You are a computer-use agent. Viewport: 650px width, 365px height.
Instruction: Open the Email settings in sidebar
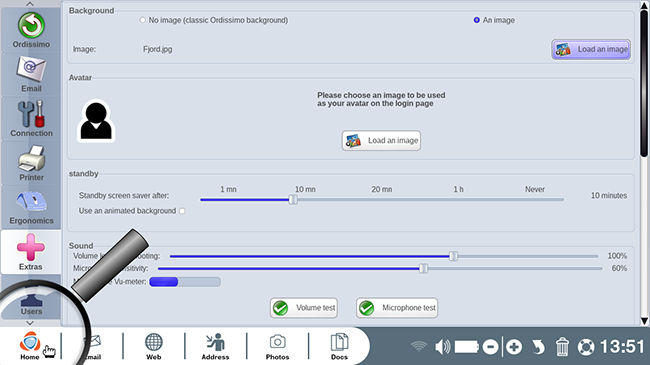(x=31, y=75)
